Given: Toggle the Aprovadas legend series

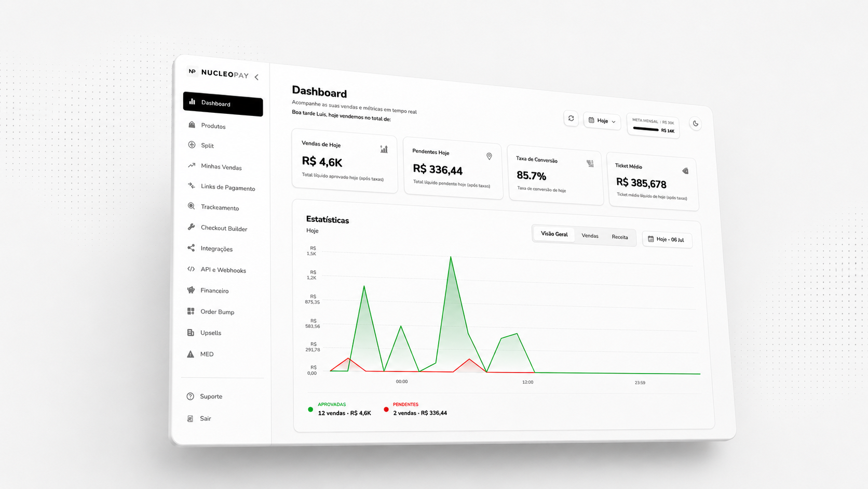Looking at the screenshot, I should click(x=340, y=409).
